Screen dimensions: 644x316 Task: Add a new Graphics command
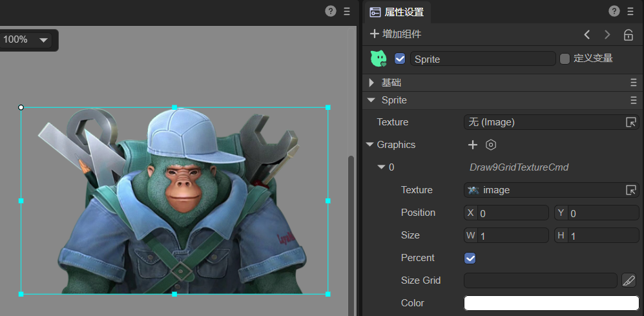(473, 145)
